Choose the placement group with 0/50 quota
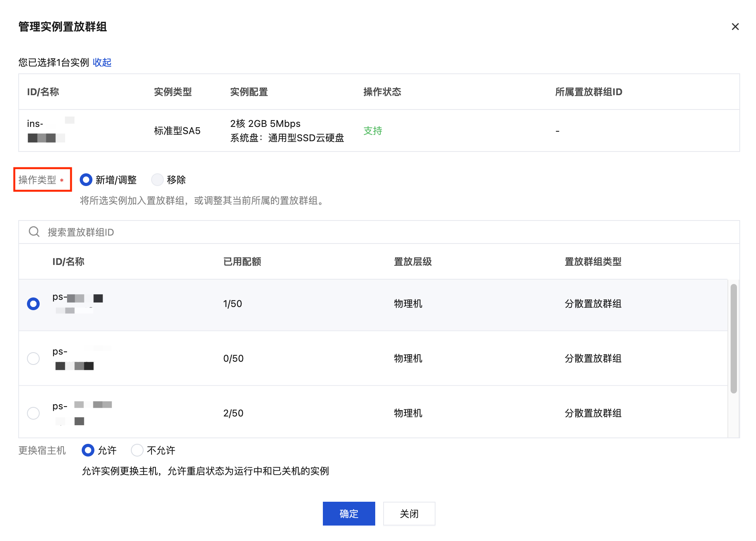The image size is (756, 541). pos(33,359)
